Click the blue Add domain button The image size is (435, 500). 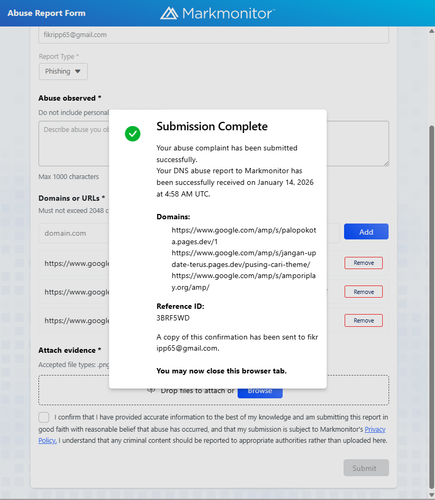tap(366, 232)
